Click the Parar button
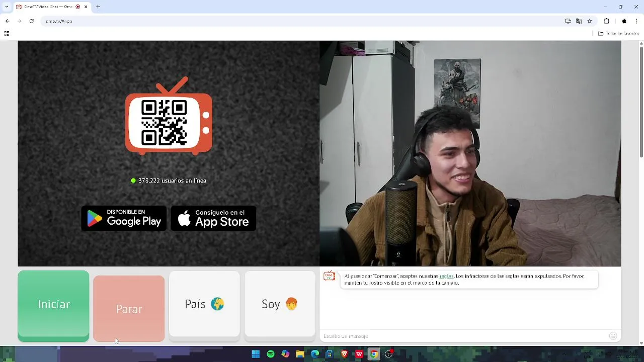 pos(129,309)
